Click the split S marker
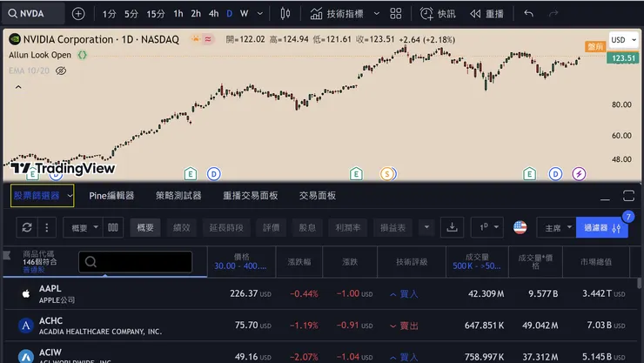The image size is (644, 363). tap(387, 174)
